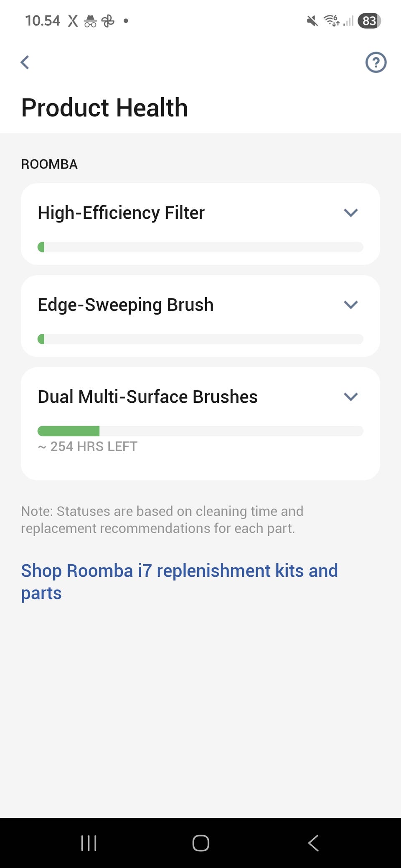Click the High-Efficiency Filter progress bar
401x868 pixels.
pos(200,247)
